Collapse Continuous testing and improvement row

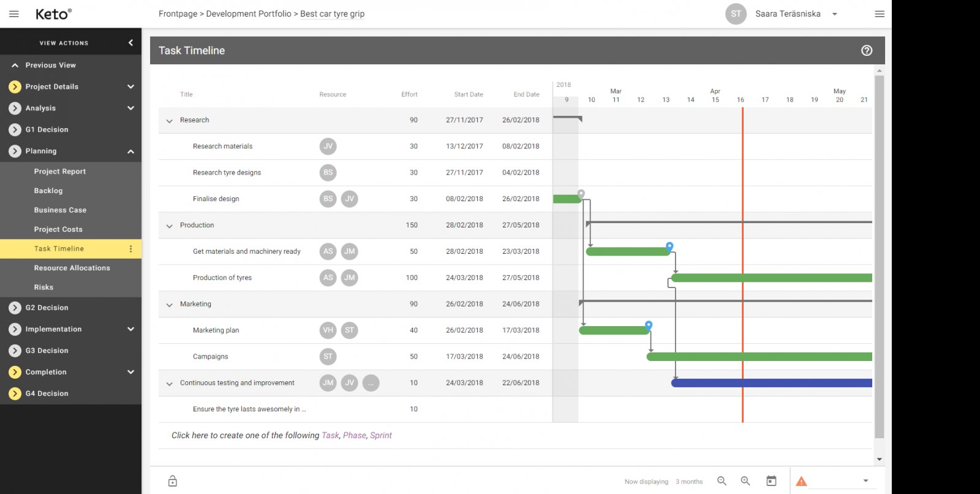pos(170,384)
